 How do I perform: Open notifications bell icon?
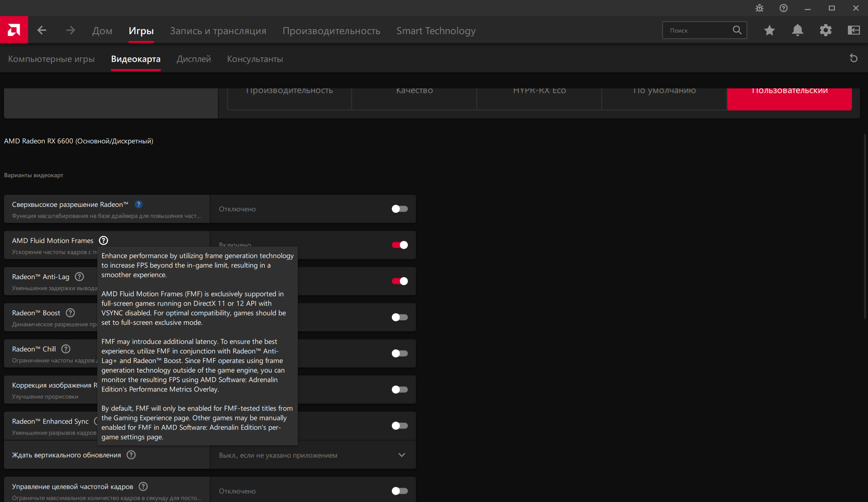(798, 30)
